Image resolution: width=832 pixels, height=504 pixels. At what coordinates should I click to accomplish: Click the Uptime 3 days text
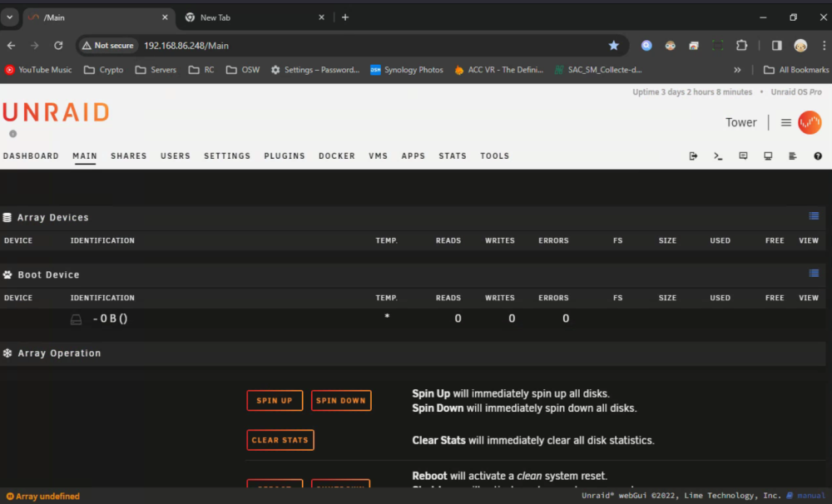pos(692,91)
